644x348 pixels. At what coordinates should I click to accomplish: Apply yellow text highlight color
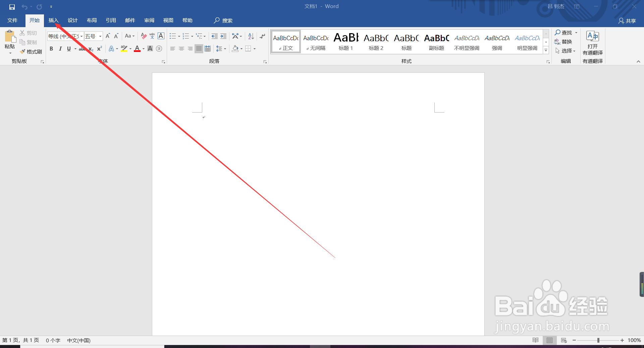[124, 49]
